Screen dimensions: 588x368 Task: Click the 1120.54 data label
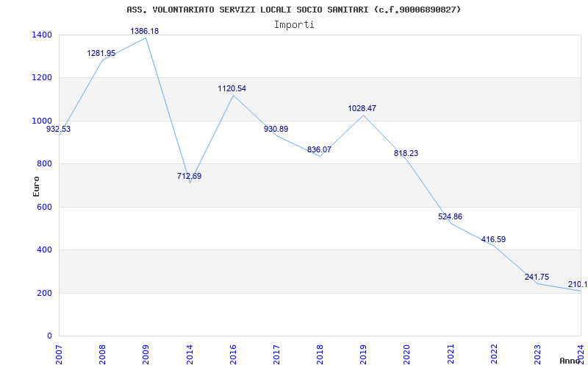232,88
